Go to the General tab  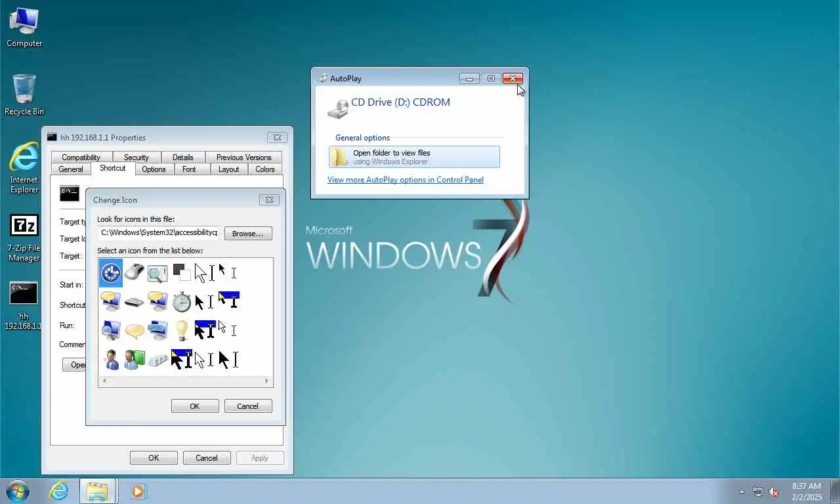(71, 169)
